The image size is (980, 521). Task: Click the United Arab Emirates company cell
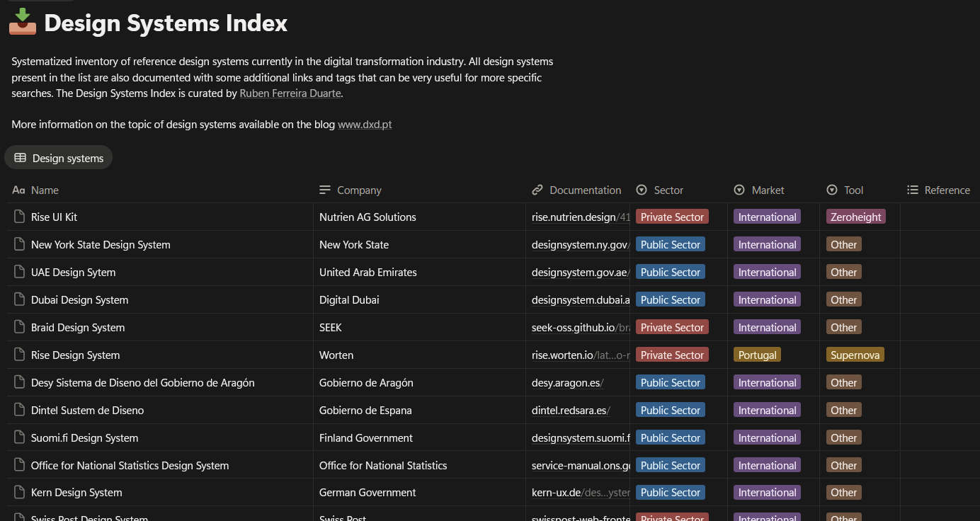[x=419, y=272]
